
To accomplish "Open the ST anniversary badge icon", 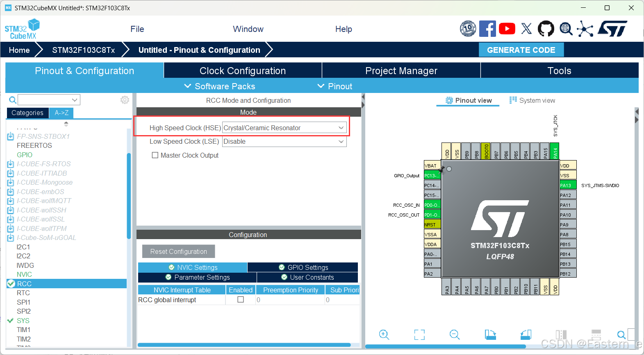I will [468, 29].
